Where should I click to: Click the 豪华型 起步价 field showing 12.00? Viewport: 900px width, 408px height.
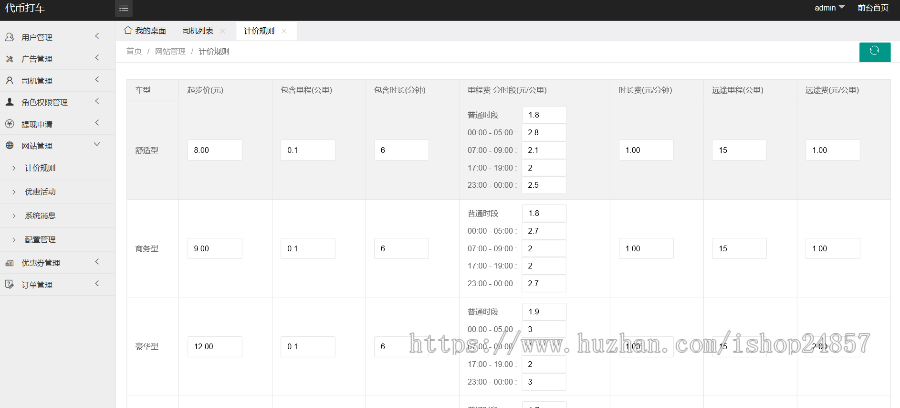(x=215, y=347)
